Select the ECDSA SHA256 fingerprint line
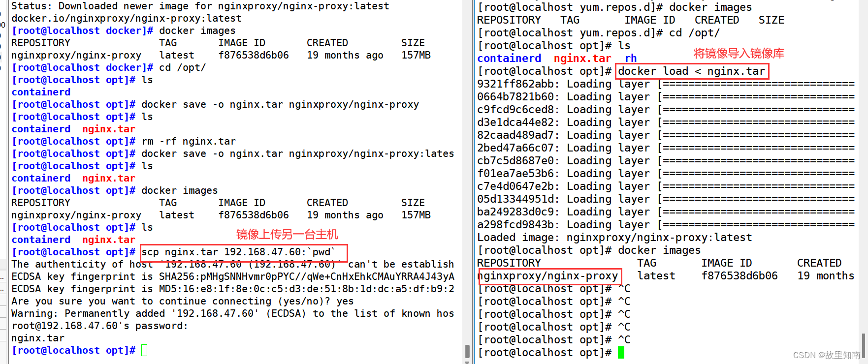Screen dimensions: 868x364 233,276
